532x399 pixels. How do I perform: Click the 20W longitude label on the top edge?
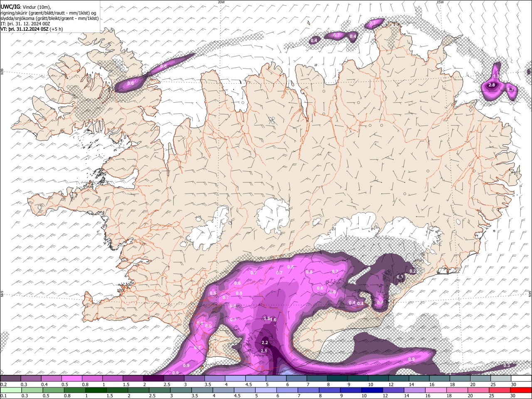pyautogui.click(x=221, y=2)
